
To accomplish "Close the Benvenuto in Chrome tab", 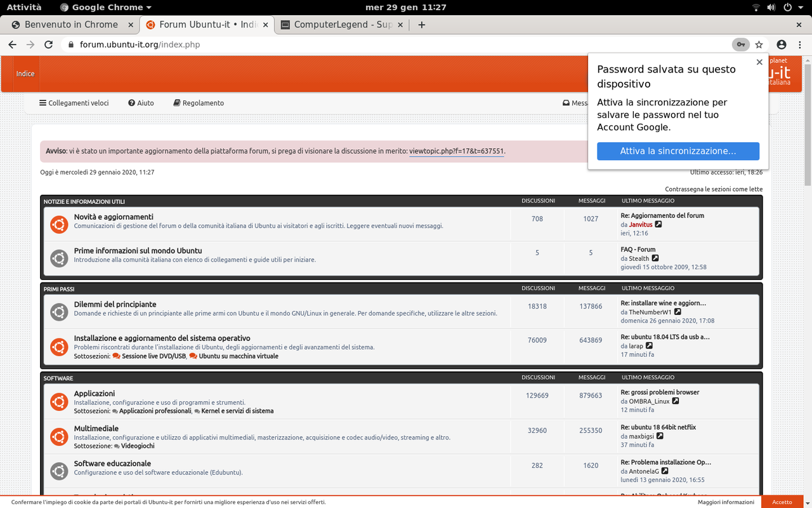I will tap(131, 25).
